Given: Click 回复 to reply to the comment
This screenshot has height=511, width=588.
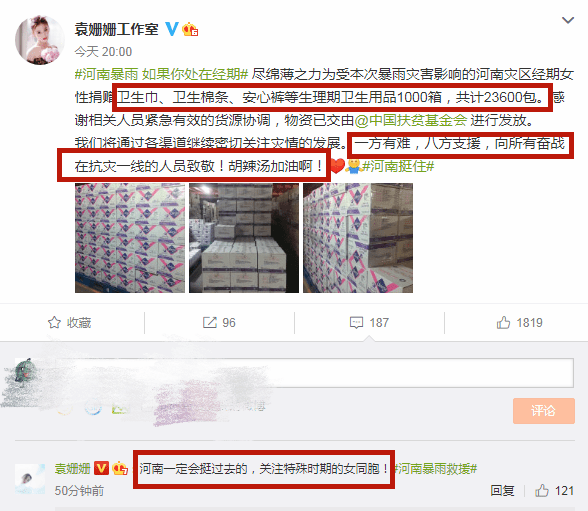Looking at the screenshot, I should tap(502, 490).
